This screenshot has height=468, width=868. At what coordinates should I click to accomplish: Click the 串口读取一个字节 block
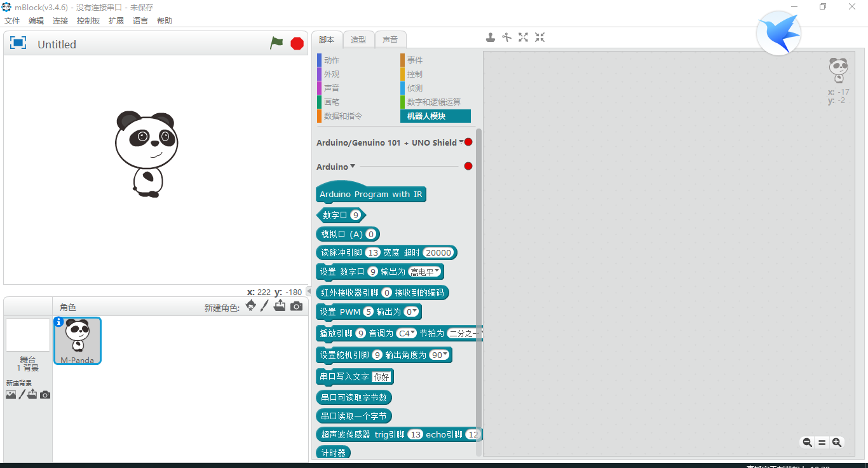click(x=354, y=416)
